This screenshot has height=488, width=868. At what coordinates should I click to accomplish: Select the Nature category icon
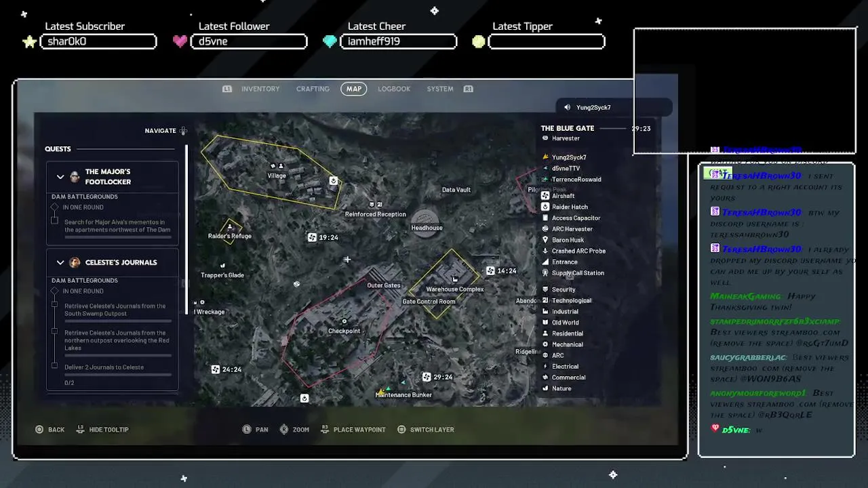tap(545, 388)
